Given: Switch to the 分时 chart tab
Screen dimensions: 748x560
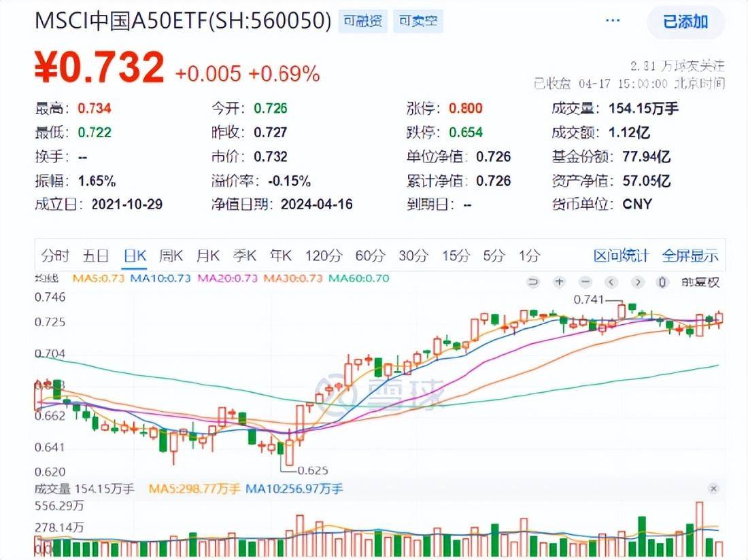Looking at the screenshot, I should (56, 256).
